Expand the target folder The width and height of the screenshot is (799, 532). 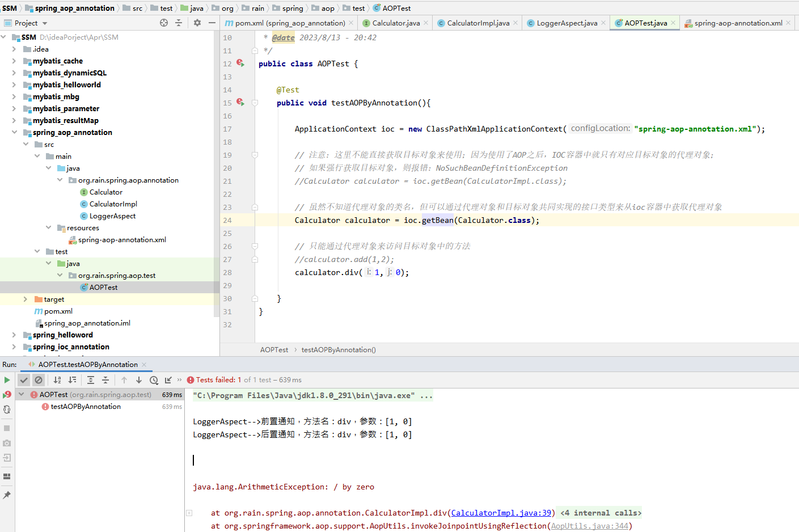tap(26, 299)
